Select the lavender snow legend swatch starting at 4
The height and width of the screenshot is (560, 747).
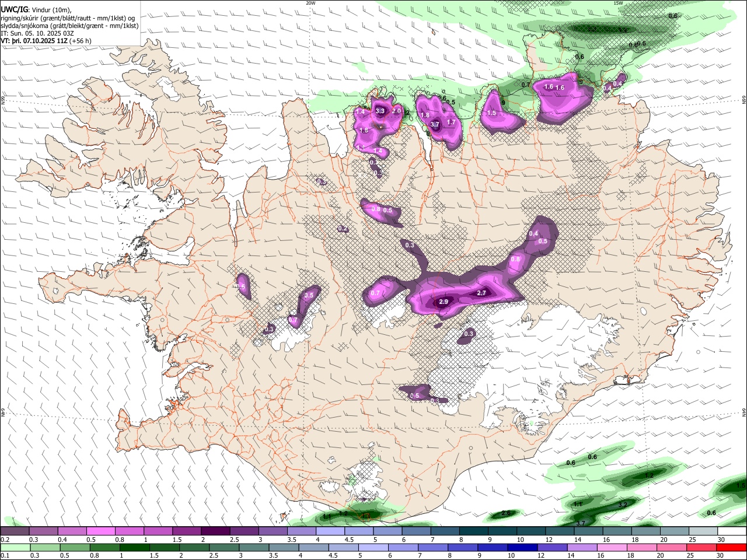[x=330, y=531]
